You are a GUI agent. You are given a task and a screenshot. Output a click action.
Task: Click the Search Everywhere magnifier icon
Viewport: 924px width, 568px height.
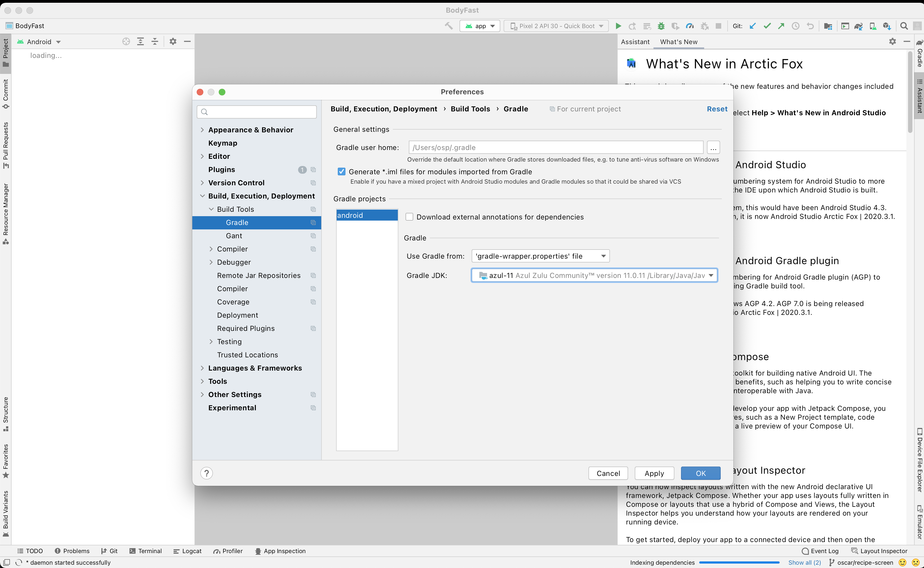pyautogui.click(x=904, y=26)
